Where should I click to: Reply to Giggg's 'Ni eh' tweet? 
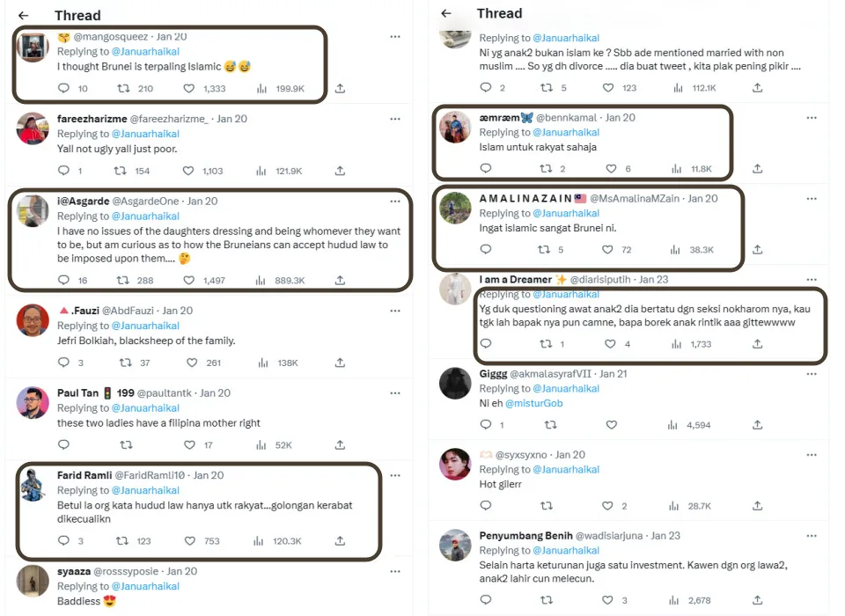tap(486, 425)
